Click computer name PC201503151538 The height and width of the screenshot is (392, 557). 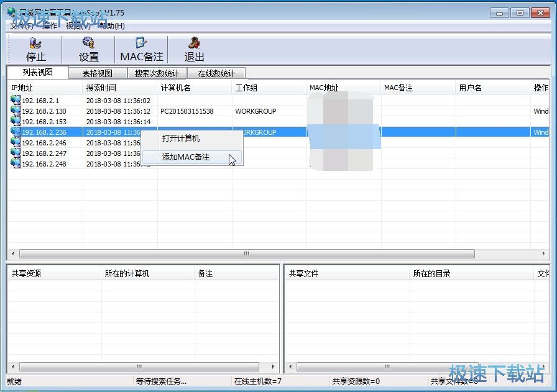[187, 111]
